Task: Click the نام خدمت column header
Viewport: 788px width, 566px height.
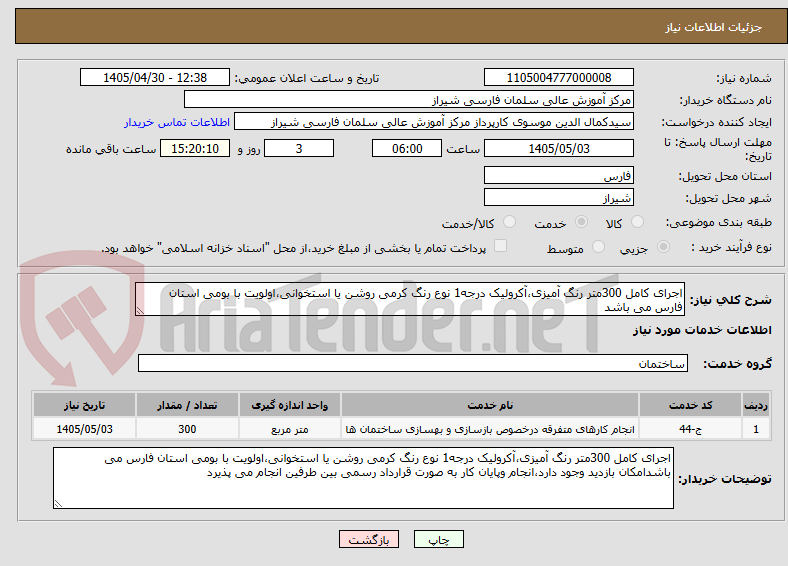Action: [490, 405]
